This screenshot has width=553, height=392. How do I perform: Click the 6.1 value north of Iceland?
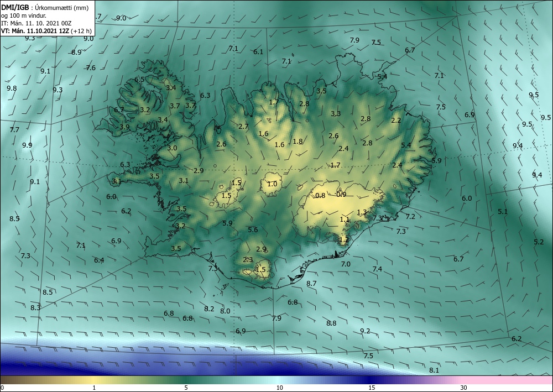pos(258,52)
